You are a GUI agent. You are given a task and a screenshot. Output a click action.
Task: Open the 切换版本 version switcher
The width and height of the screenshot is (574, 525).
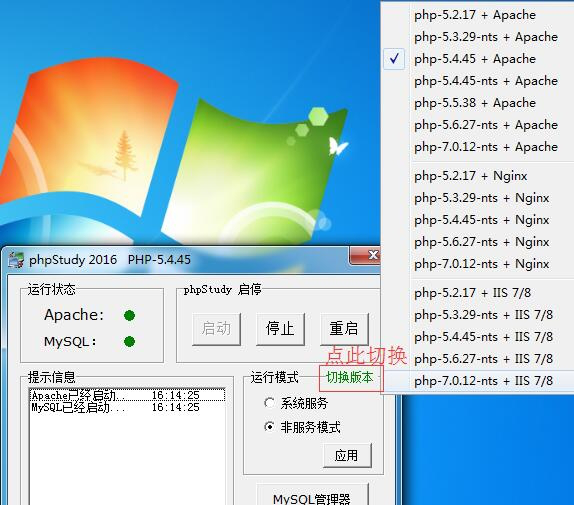point(350,377)
